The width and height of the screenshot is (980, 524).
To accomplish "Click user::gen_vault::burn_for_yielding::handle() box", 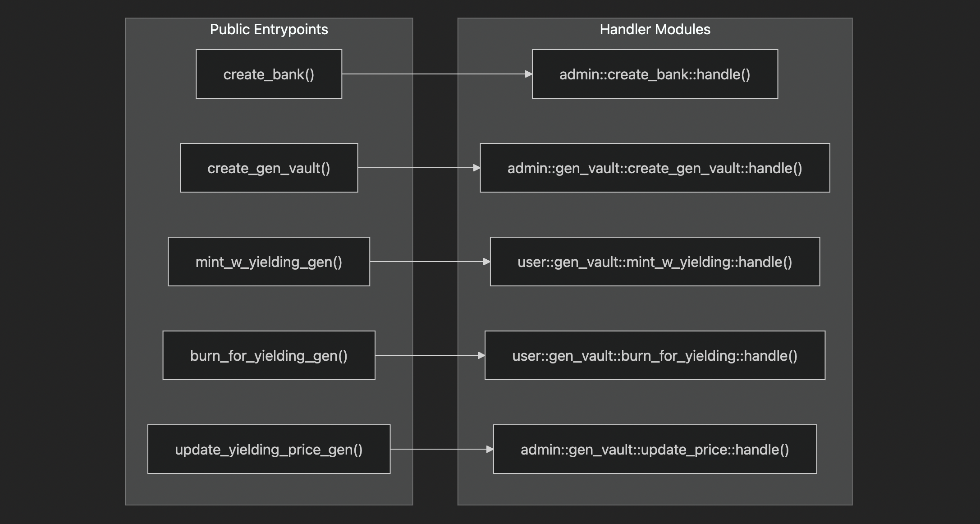I will tap(655, 355).
